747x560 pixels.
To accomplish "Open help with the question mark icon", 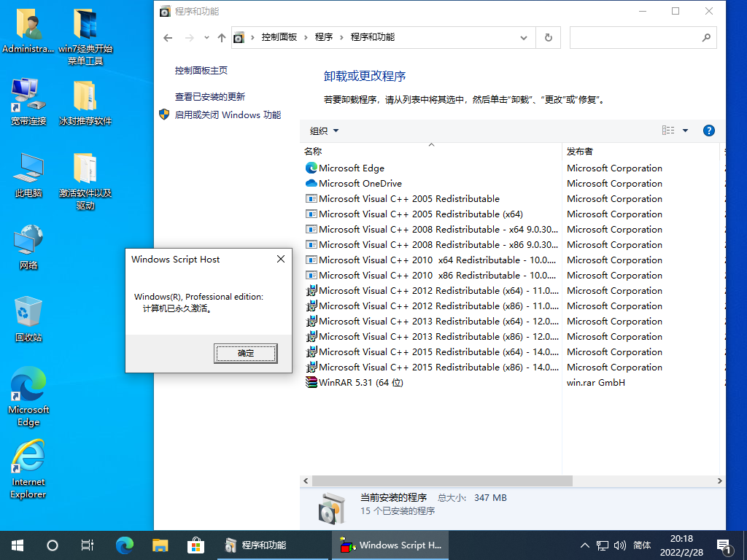I will pos(709,131).
